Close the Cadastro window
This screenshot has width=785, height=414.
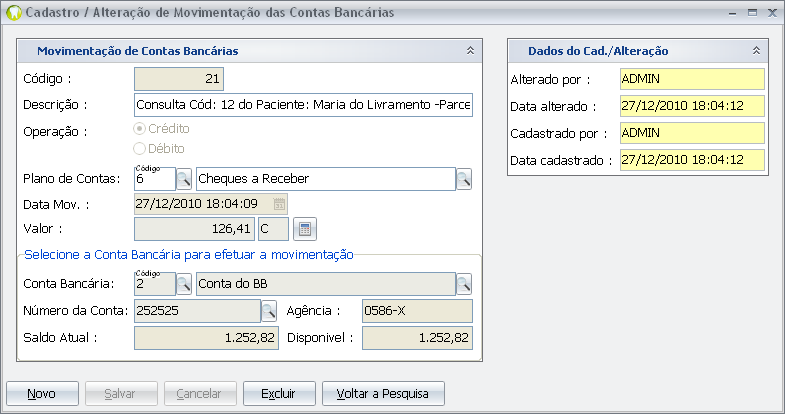pos(772,13)
